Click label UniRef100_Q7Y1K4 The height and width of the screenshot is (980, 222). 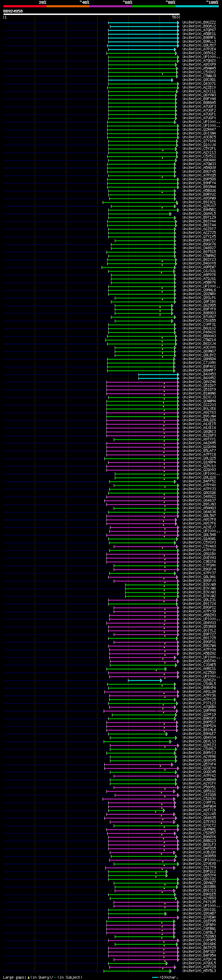(199, 141)
